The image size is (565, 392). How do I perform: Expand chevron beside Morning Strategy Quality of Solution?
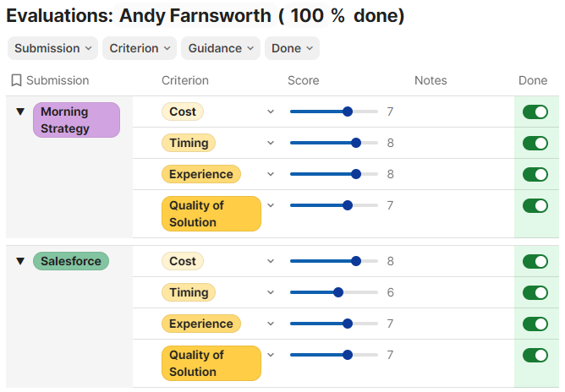[271, 205]
